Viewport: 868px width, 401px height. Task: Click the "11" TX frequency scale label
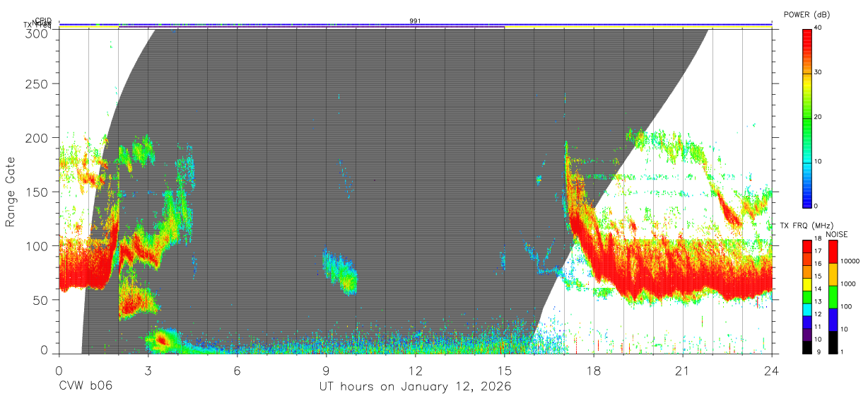[818, 326]
